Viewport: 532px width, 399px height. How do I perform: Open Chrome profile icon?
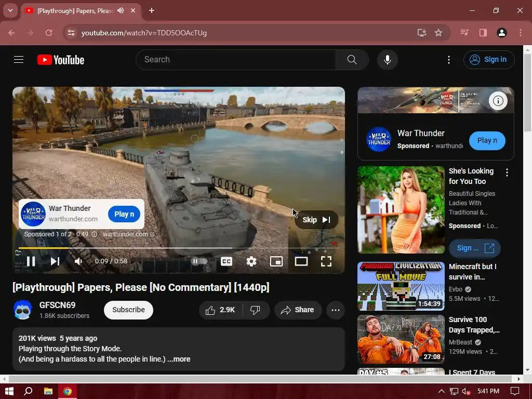click(501, 33)
